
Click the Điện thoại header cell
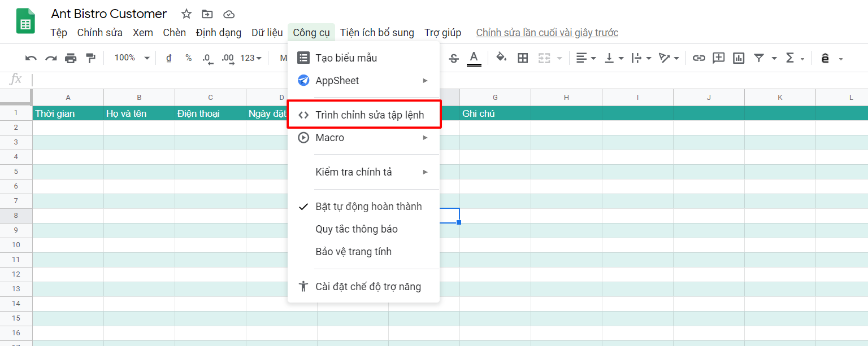[211, 113]
